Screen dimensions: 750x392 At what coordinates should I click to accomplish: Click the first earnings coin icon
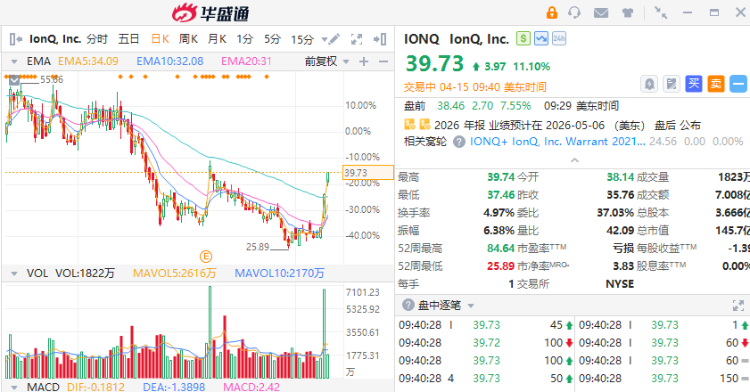point(410,125)
